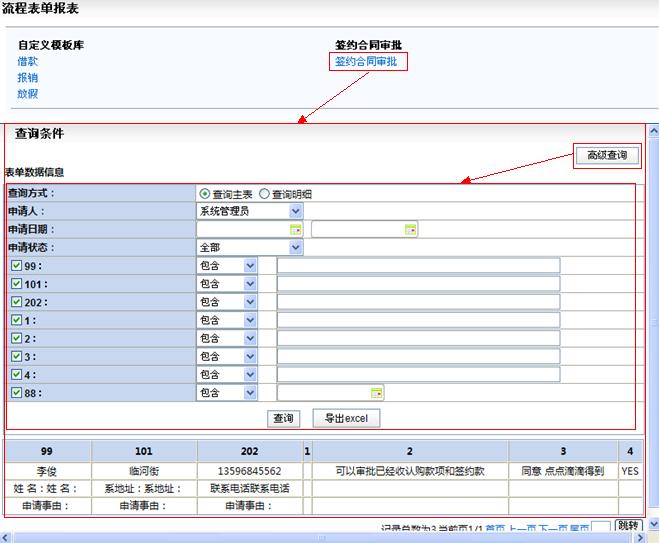Click the 导出excel button

[x=346, y=418]
